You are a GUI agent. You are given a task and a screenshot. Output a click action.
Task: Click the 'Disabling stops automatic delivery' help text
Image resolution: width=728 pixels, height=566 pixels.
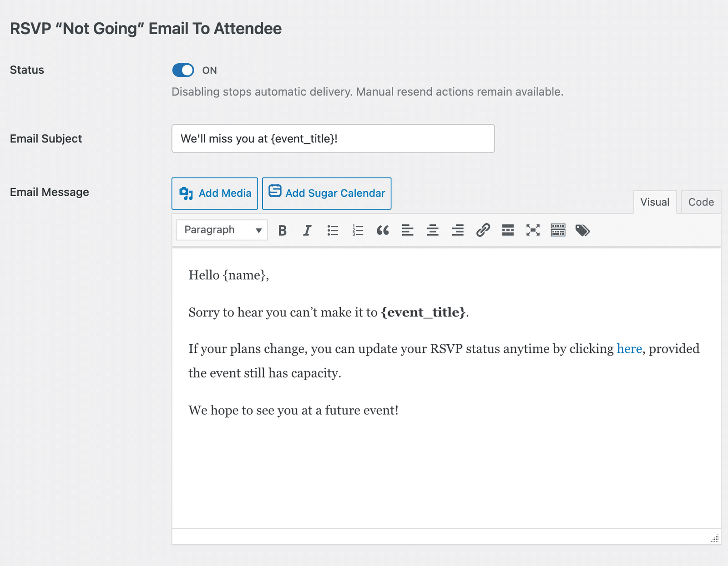tap(368, 92)
